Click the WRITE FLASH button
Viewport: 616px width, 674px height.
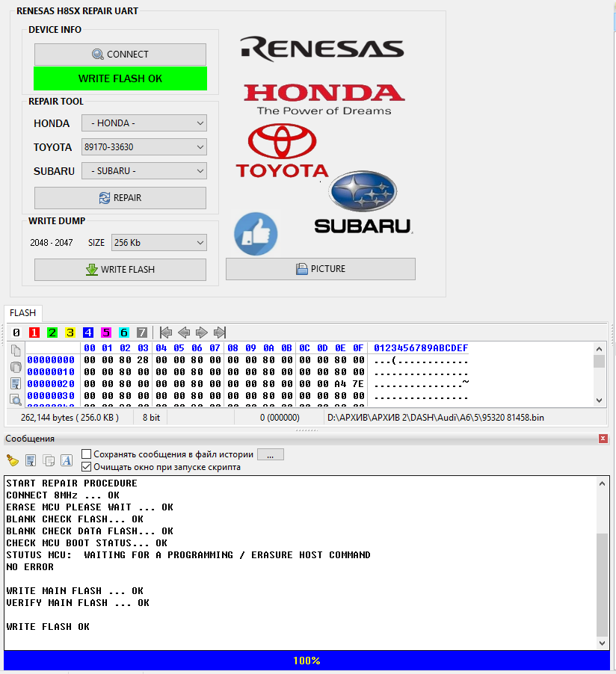(120, 270)
